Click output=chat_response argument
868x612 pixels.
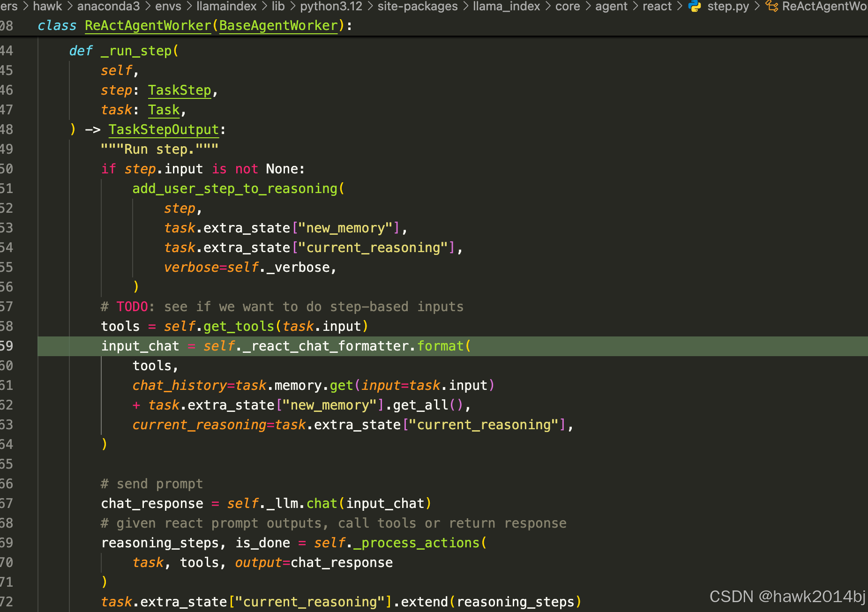[x=314, y=562]
